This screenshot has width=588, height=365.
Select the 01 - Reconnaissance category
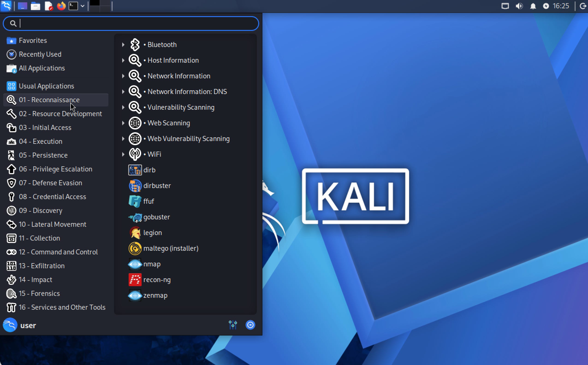pos(56,100)
